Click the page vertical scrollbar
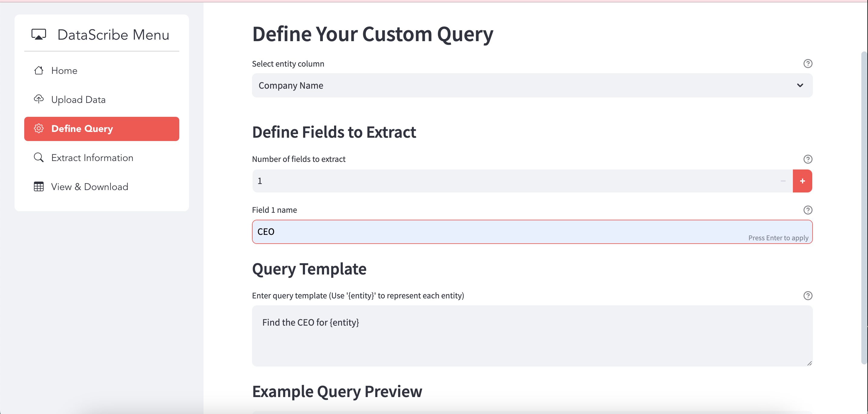 coord(864,207)
